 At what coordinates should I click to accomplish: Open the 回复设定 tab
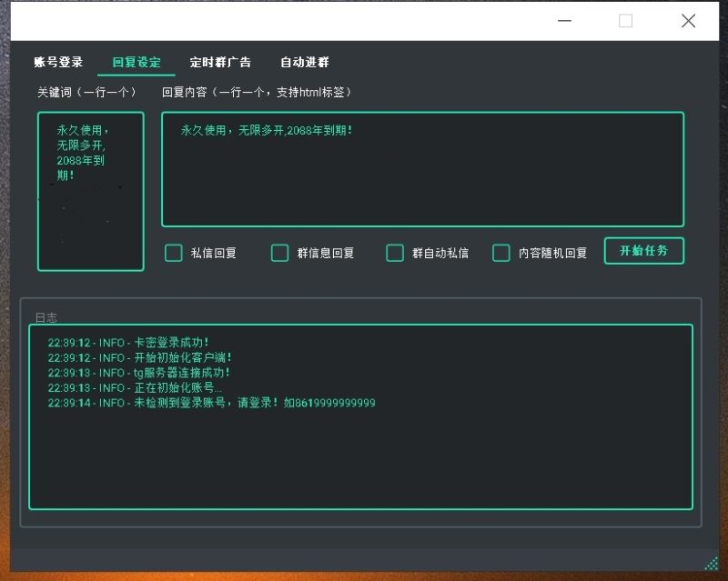coord(136,62)
